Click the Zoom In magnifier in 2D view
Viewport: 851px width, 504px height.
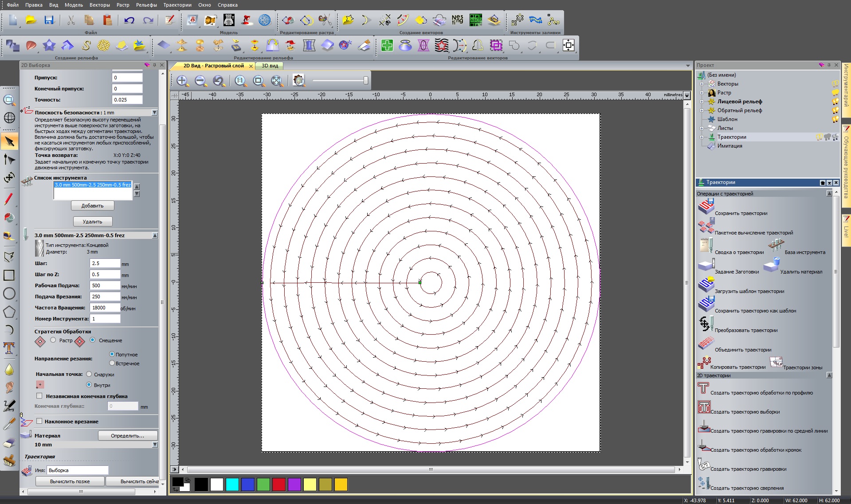[182, 81]
